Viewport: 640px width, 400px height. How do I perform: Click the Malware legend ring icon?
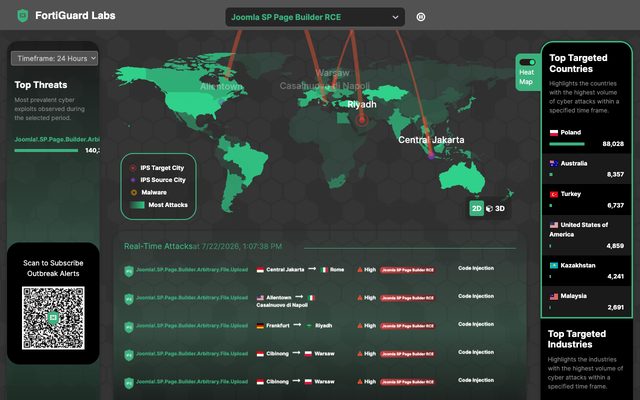[133, 192]
